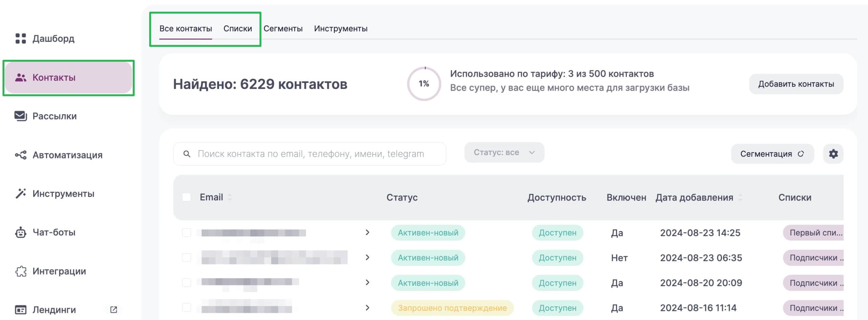Viewport: 868px width, 320px height.
Task: Open the Первый спи... list tag
Action: point(813,233)
